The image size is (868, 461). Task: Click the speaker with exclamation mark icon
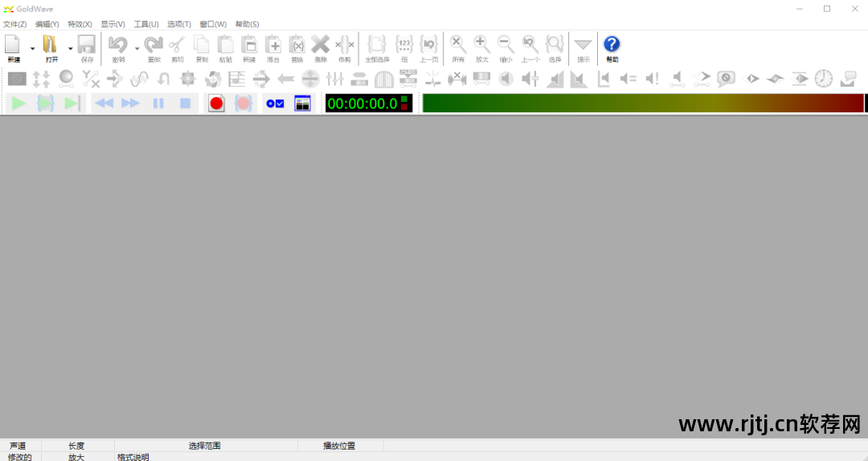(652, 79)
